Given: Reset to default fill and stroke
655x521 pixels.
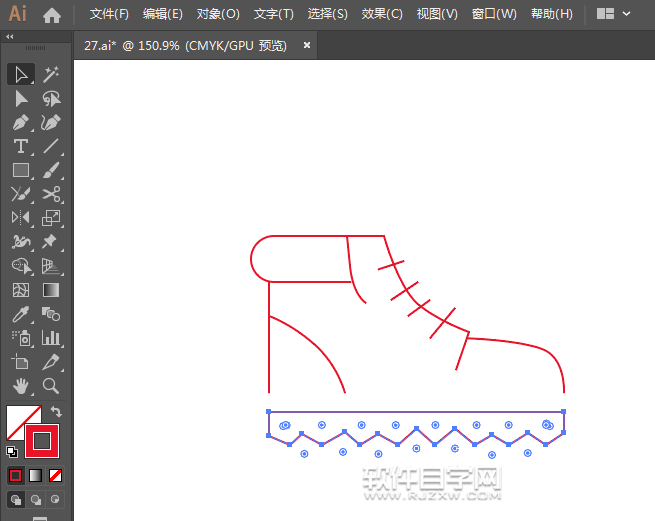Looking at the screenshot, I should coord(12,452).
